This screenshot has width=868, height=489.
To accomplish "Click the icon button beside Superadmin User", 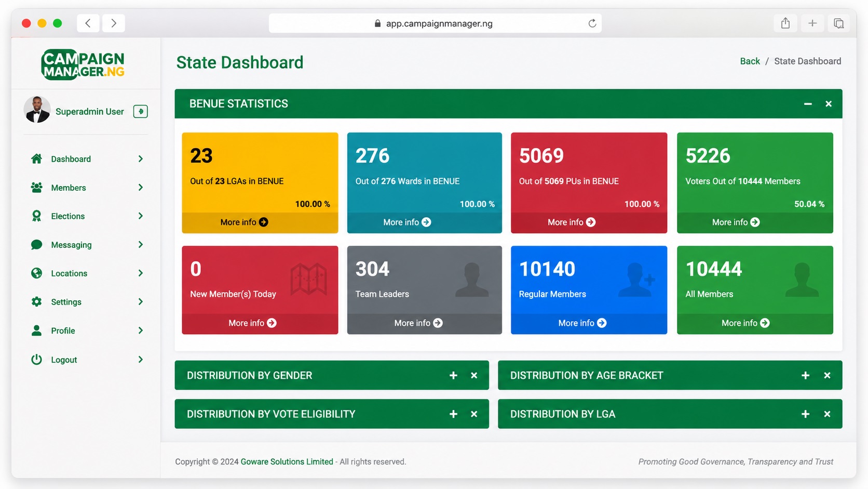I will click(x=141, y=111).
